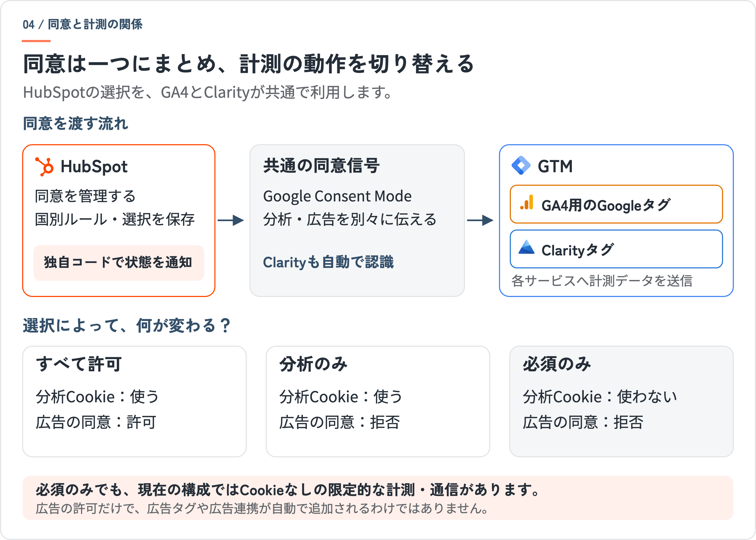Image resolution: width=756 pixels, height=540 pixels.
Task: Click the GA4 bar chart icon
Action: pyautogui.click(x=527, y=202)
